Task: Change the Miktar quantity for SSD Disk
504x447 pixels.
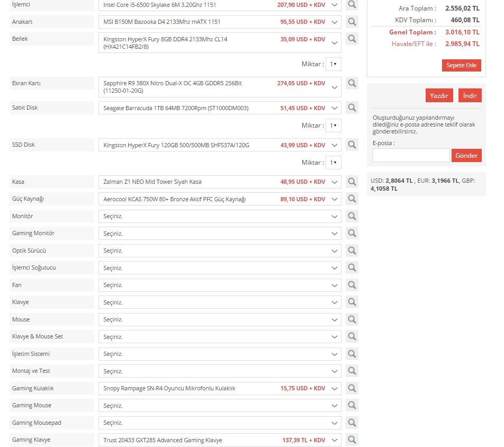Action: tap(334, 163)
